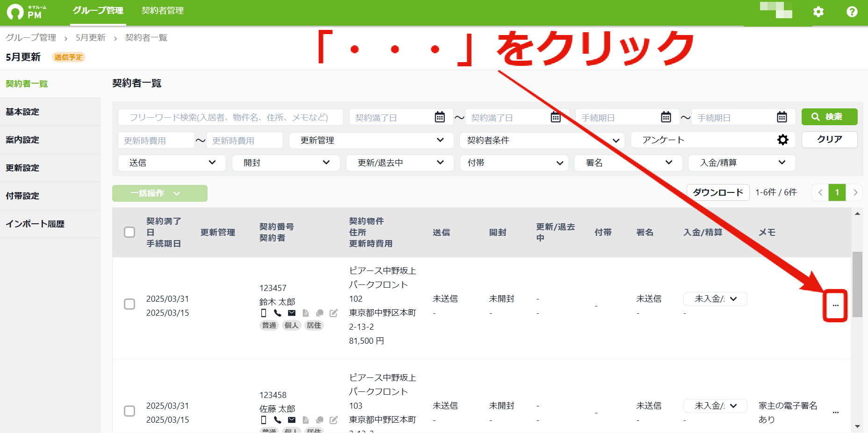This screenshot has height=433, width=868.
Task: Expand the 更新管理 dropdown
Action: pos(371,140)
